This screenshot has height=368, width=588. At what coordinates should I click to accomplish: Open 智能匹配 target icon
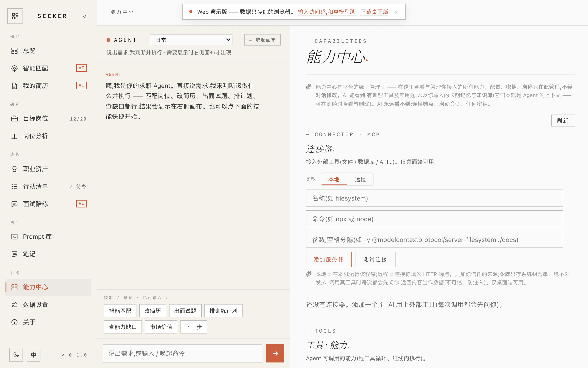14,68
